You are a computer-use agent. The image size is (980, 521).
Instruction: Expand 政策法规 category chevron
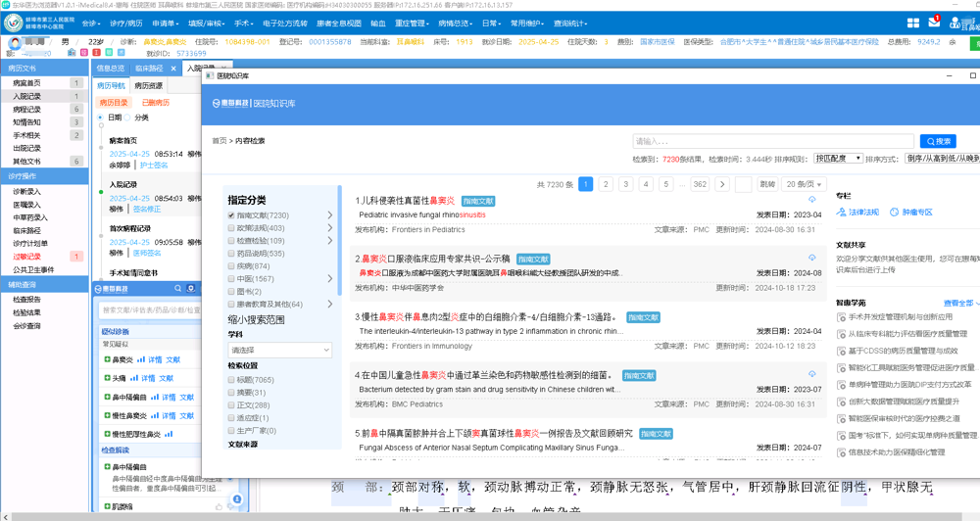pyautogui.click(x=330, y=228)
